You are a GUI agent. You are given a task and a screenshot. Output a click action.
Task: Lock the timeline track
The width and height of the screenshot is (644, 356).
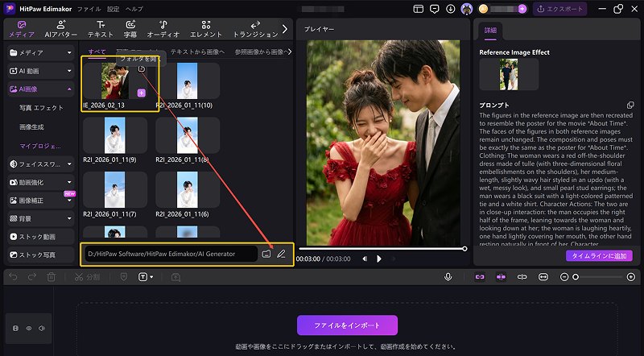15,329
